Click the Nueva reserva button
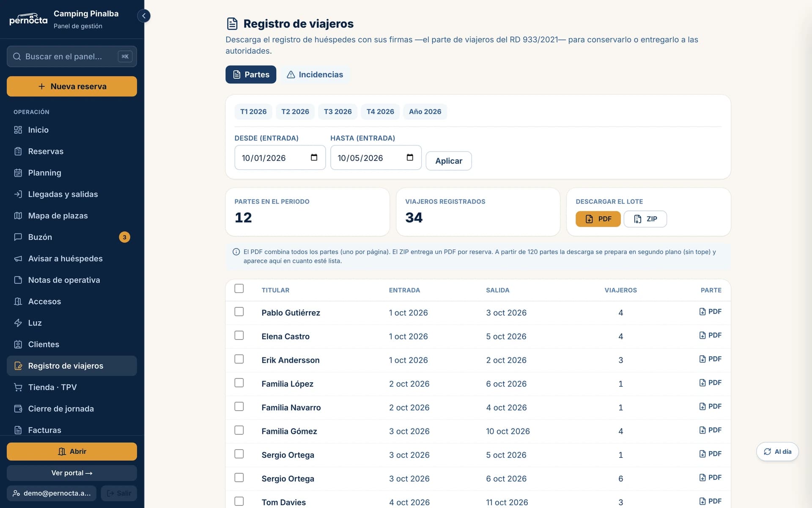 pyautogui.click(x=72, y=86)
